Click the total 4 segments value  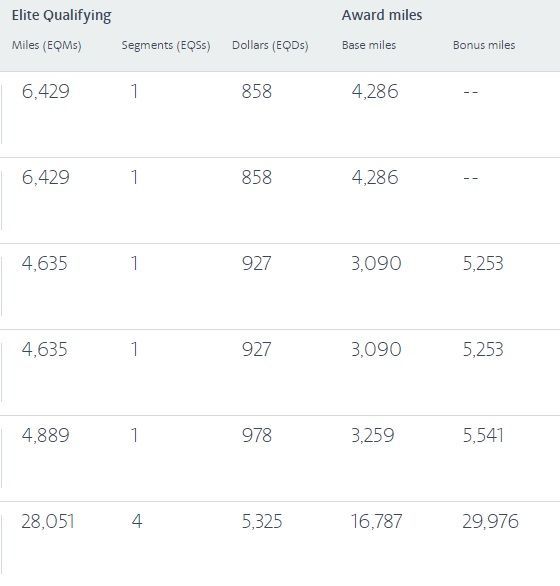pos(137,521)
